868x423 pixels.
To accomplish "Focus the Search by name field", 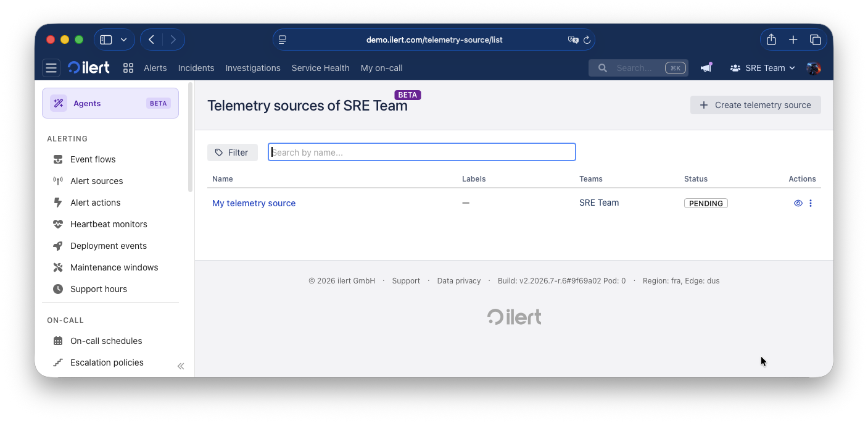I will 422,153.
